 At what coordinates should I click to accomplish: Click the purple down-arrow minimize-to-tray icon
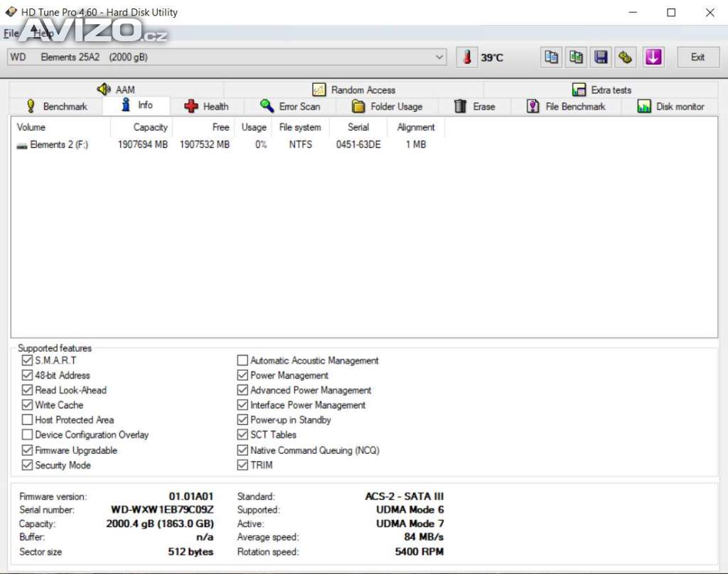pos(653,57)
